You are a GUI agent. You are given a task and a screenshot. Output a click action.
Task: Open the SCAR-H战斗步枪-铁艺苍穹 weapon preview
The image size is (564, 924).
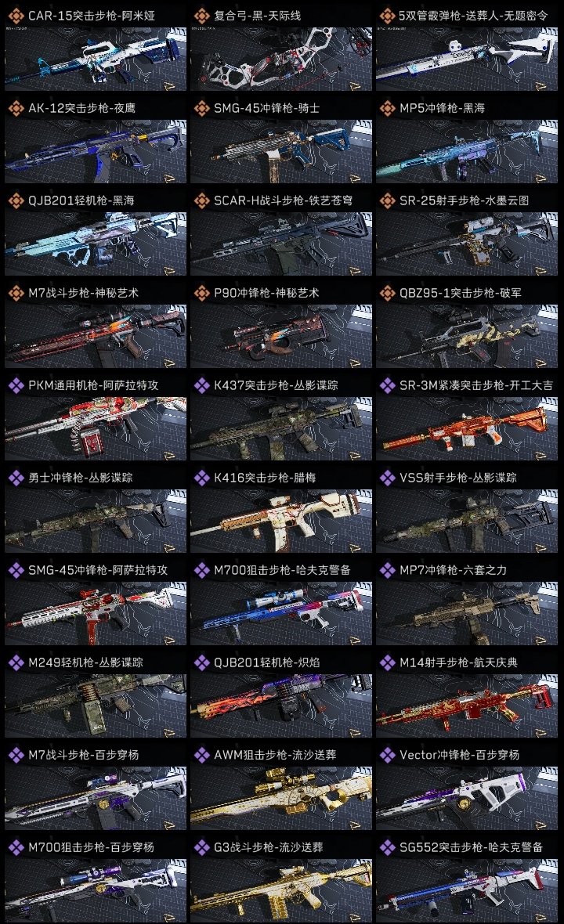pyautogui.click(x=281, y=244)
